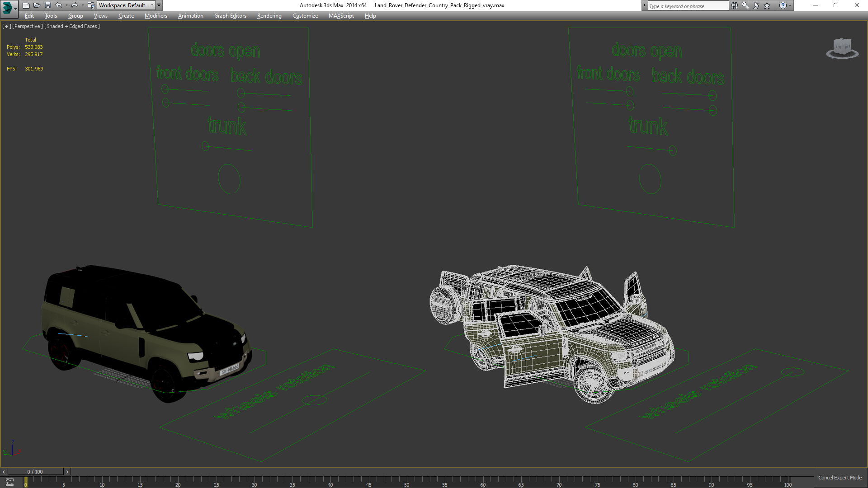Image resolution: width=868 pixels, height=488 pixels.
Task: Click the Verts value 295 917
Action: (34, 54)
